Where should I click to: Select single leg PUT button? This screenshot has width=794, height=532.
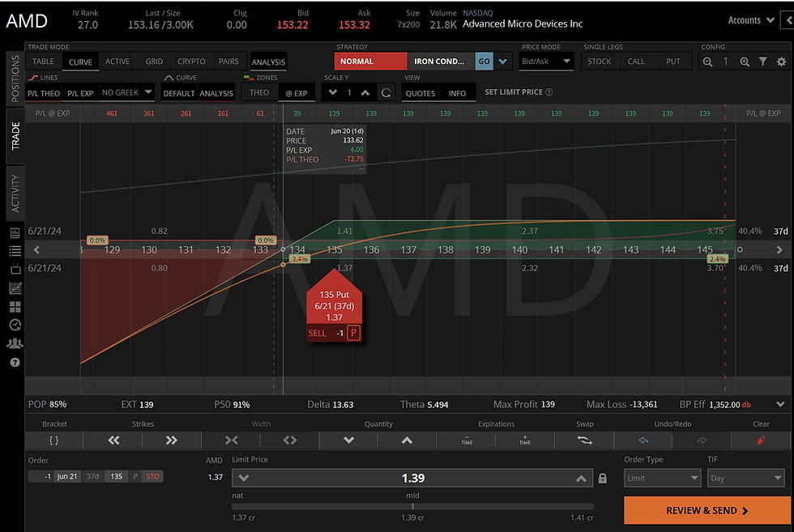pyautogui.click(x=673, y=62)
